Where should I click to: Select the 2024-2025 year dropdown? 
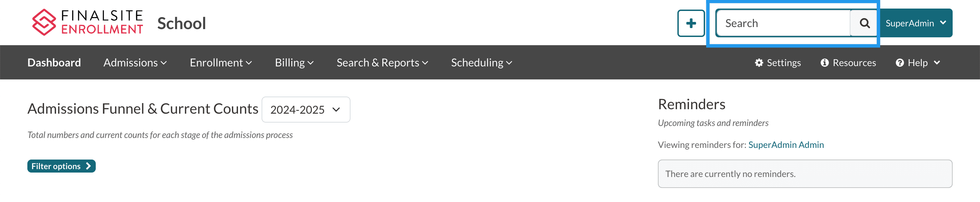305,110
